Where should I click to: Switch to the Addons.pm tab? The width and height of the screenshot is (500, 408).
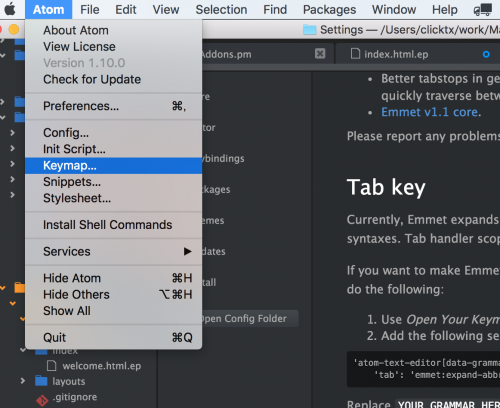tap(267, 54)
